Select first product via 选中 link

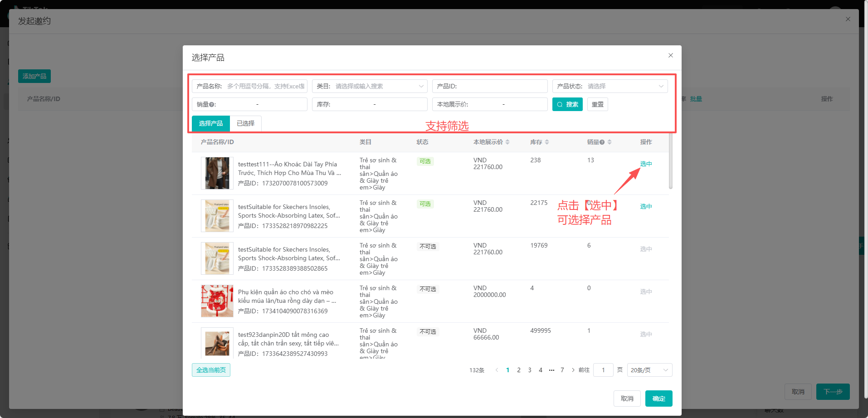[x=646, y=164]
